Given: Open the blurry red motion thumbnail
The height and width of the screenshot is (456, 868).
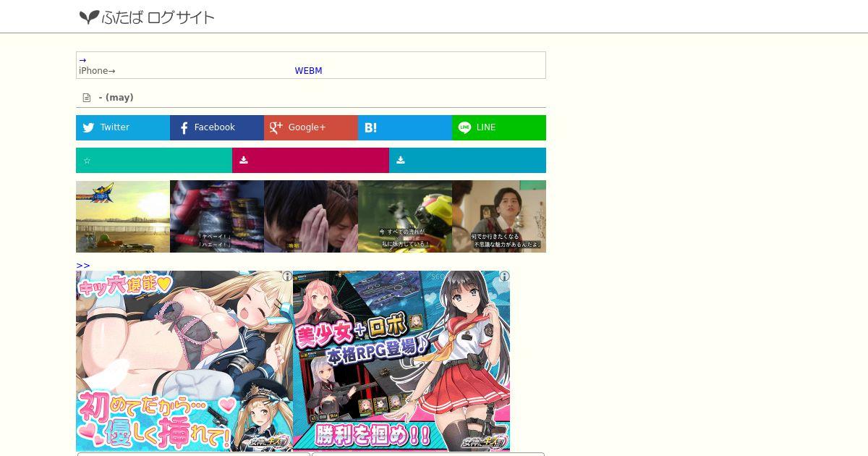Looking at the screenshot, I should pos(217,216).
